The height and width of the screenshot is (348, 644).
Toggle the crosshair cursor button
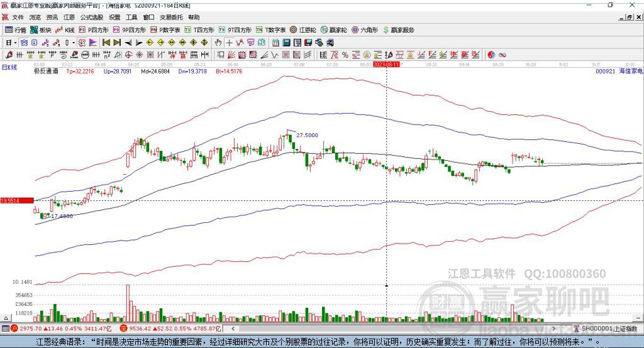coord(229,43)
